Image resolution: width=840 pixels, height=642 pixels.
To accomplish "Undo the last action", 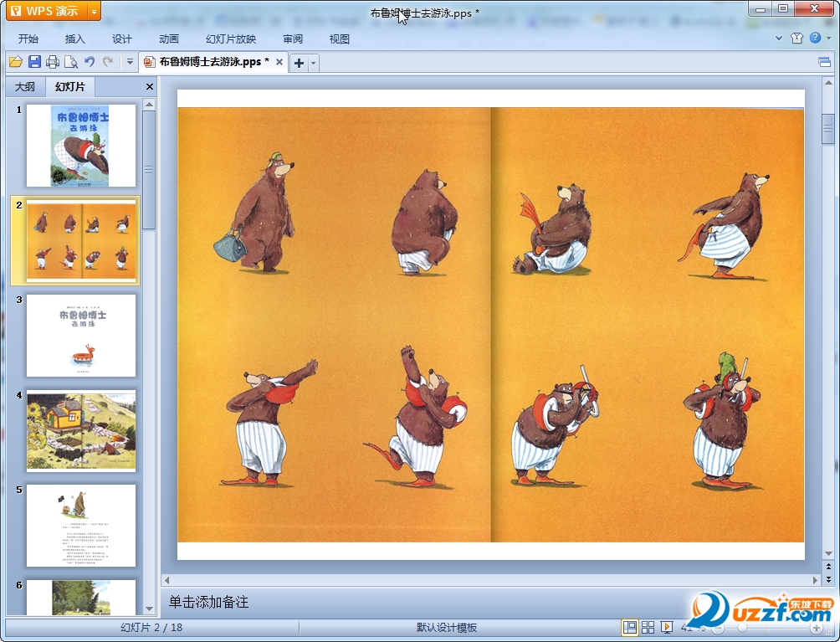I will [90, 62].
